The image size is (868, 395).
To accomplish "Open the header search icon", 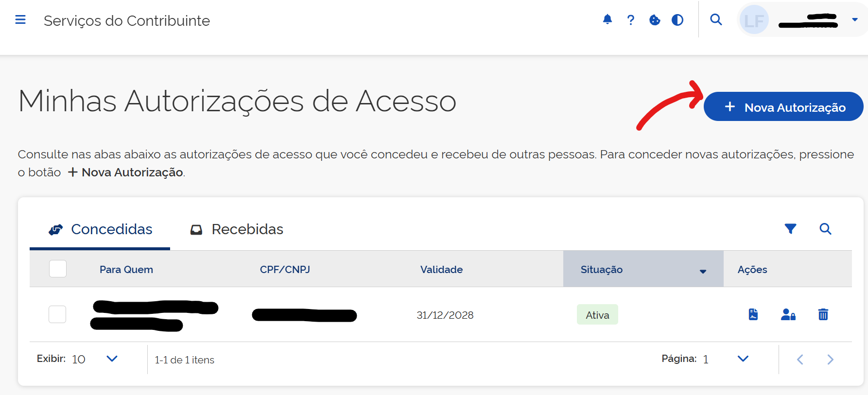I will coord(716,20).
